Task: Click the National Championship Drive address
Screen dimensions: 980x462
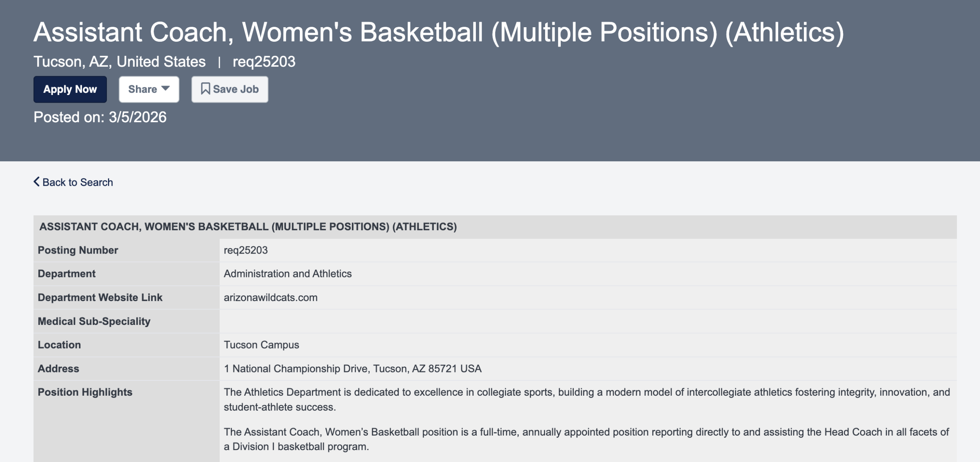Action: click(x=352, y=369)
